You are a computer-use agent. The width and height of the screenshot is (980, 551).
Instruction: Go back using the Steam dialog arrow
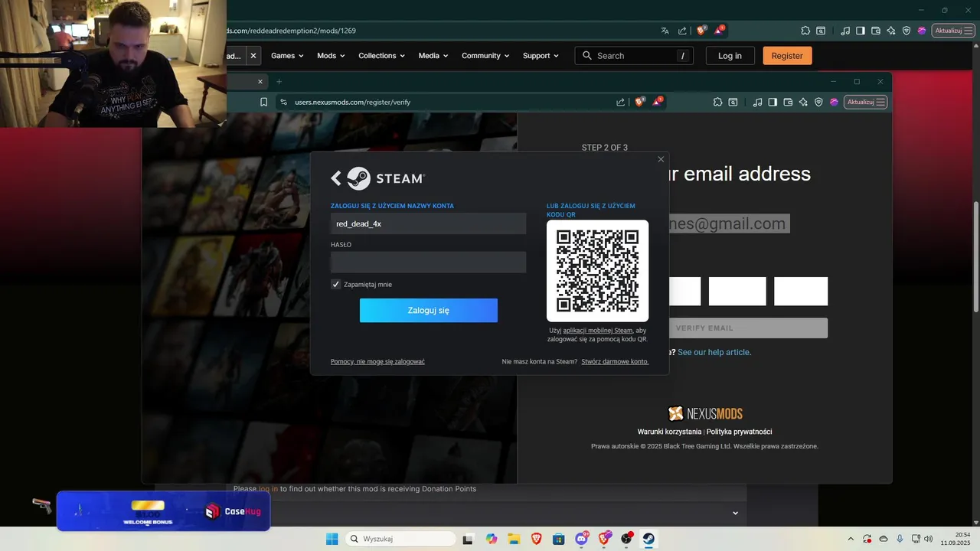click(336, 178)
